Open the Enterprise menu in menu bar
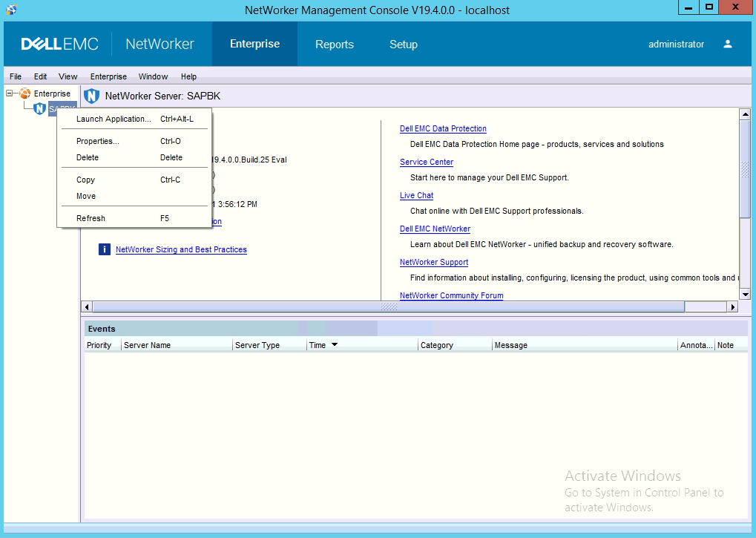This screenshot has width=756, height=538. point(108,76)
